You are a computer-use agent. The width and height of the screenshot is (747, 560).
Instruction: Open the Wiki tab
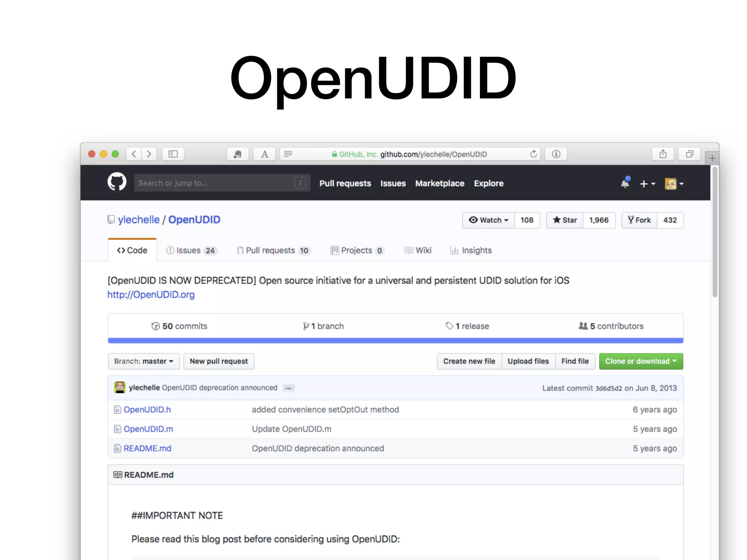pyautogui.click(x=418, y=250)
